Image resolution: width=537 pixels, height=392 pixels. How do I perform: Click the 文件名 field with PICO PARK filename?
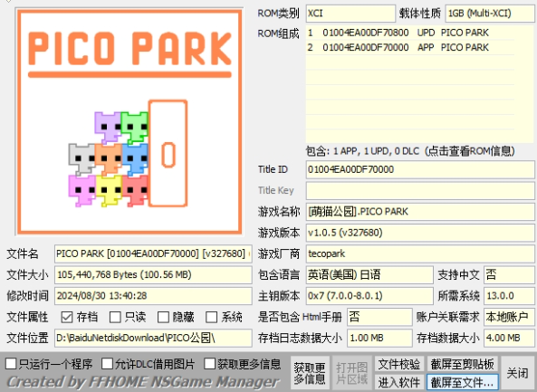coord(153,254)
